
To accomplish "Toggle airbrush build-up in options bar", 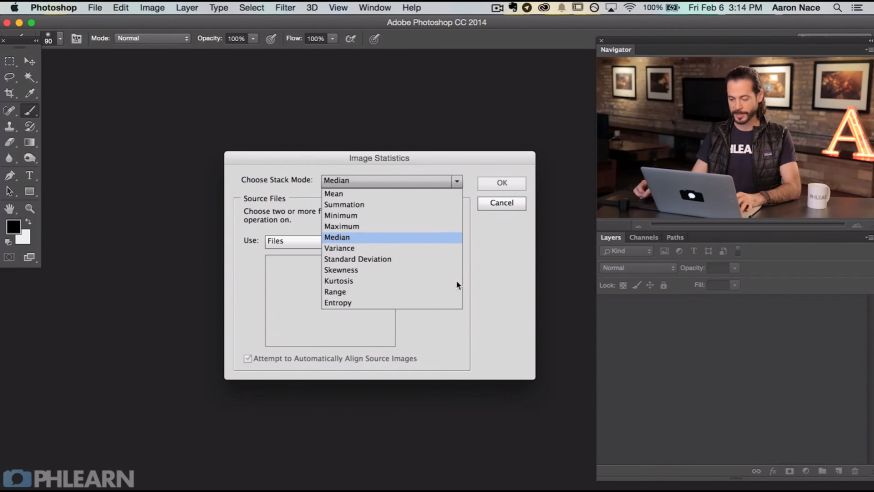I will click(350, 39).
